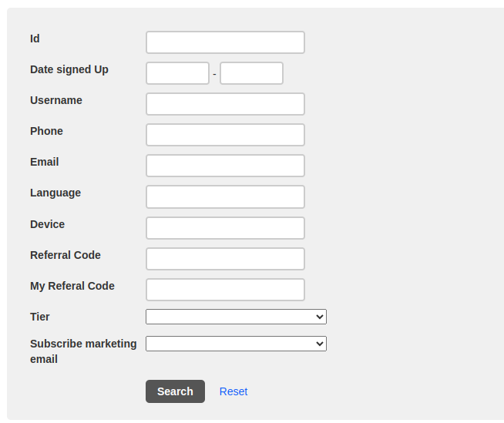Click the Referral Code label
Viewport: 504px width, 423px height.
tap(66, 255)
